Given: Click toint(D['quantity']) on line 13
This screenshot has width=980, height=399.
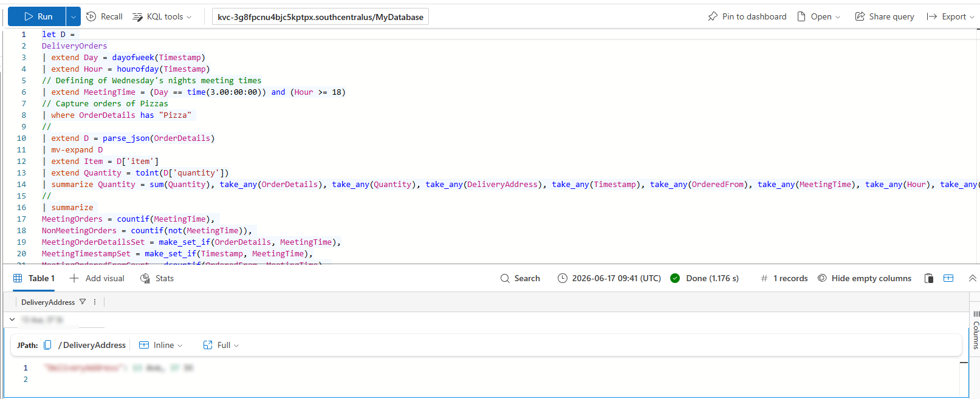Looking at the screenshot, I should point(182,173).
